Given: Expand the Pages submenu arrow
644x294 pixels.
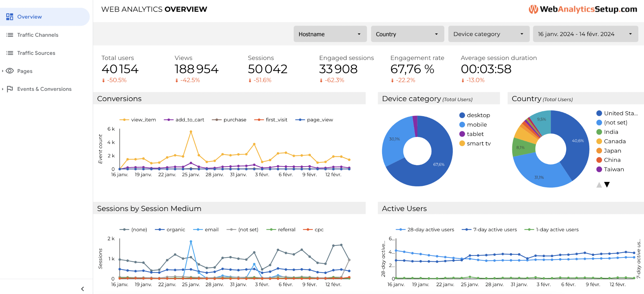Looking at the screenshot, I should [3, 71].
